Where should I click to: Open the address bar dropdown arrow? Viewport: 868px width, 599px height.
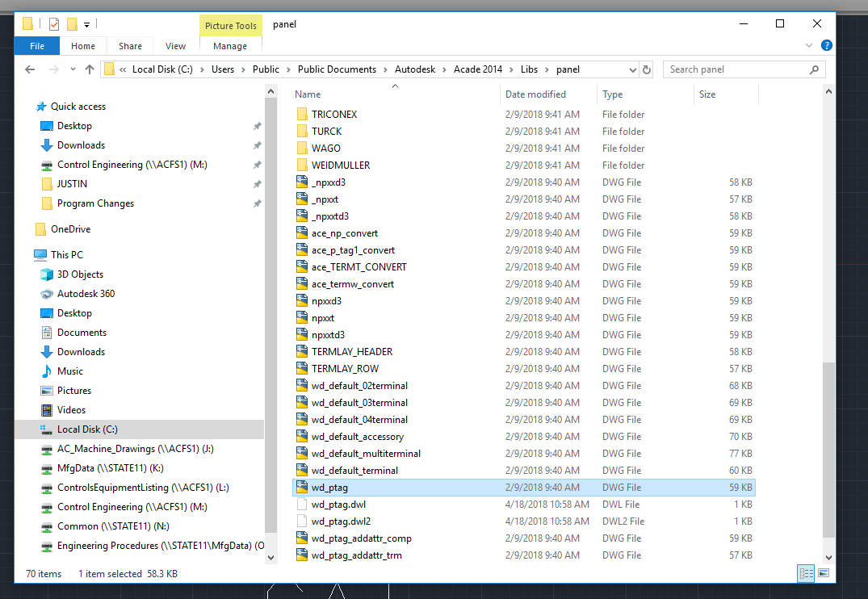pos(632,69)
